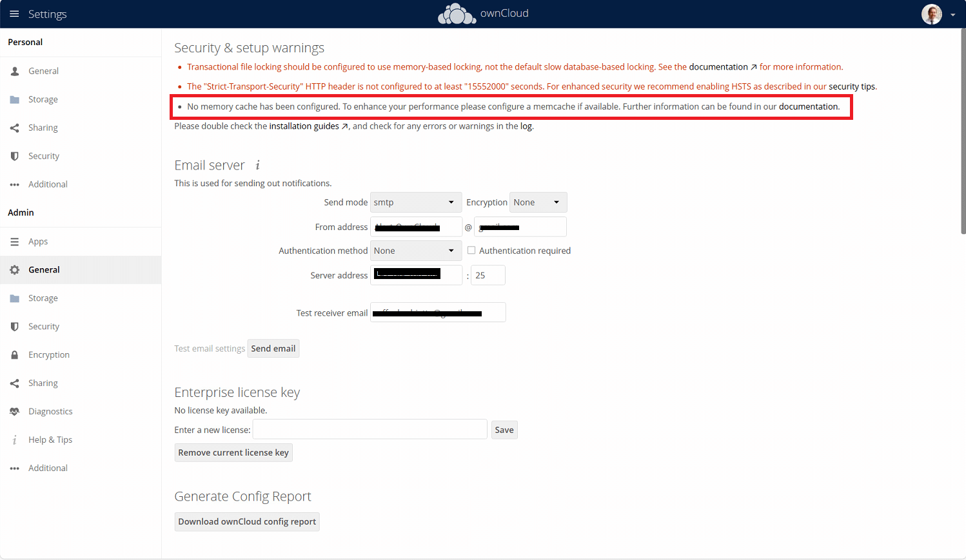
Task: Click the ownCloud cloud logo
Action: 457,14
